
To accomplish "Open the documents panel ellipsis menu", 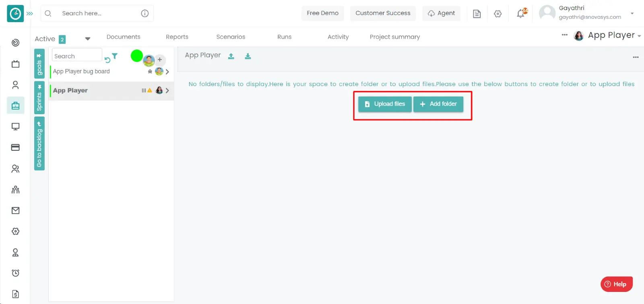I will (636, 57).
